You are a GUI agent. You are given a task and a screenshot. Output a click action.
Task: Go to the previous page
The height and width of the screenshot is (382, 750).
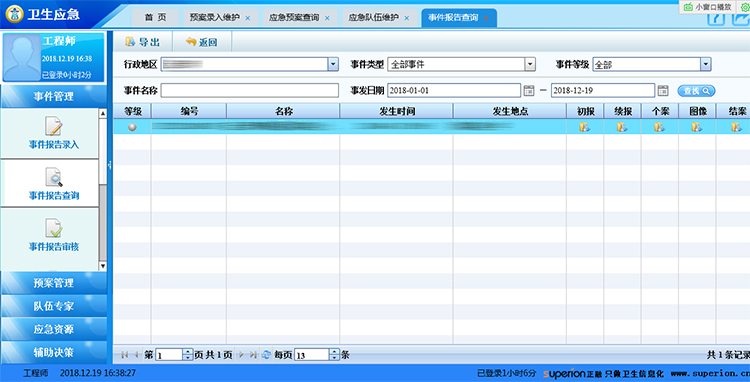136,355
